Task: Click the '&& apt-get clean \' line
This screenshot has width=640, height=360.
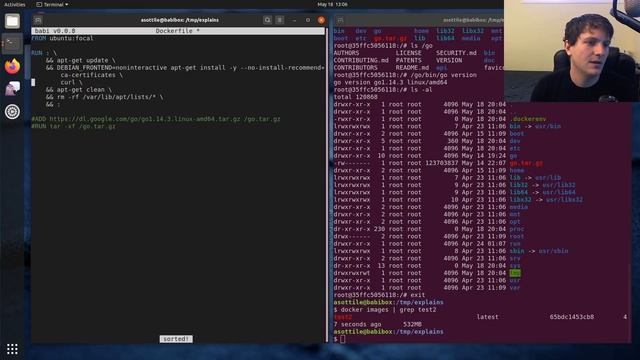Action: pos(79,90)
